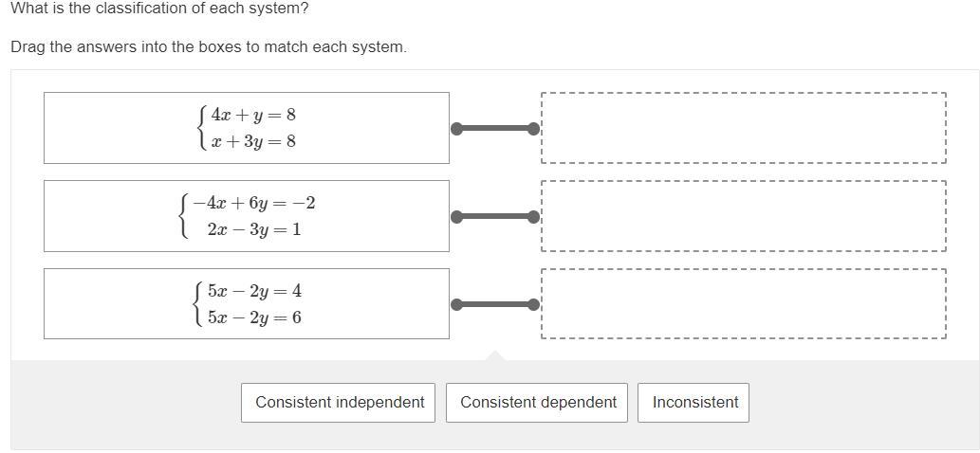Click the x + 3y = 8 equation
980x453 pixels.
[252, 141]
